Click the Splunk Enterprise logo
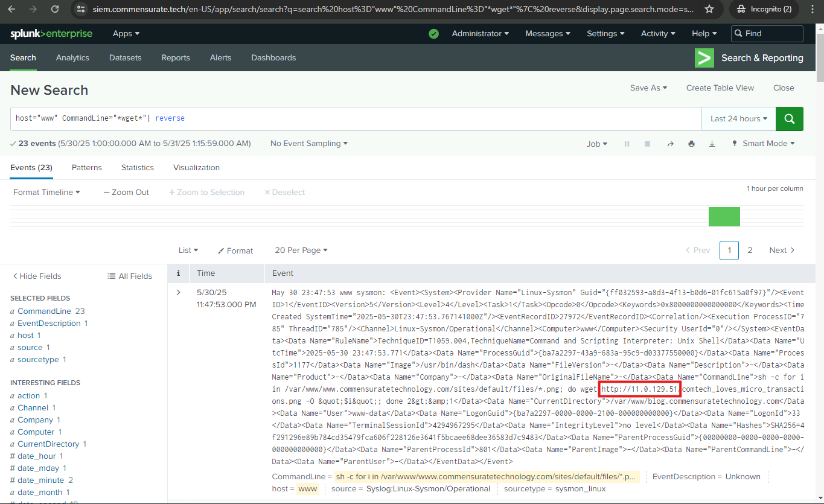824x504 pixels. pyautogui.click(x=51, y=34)
